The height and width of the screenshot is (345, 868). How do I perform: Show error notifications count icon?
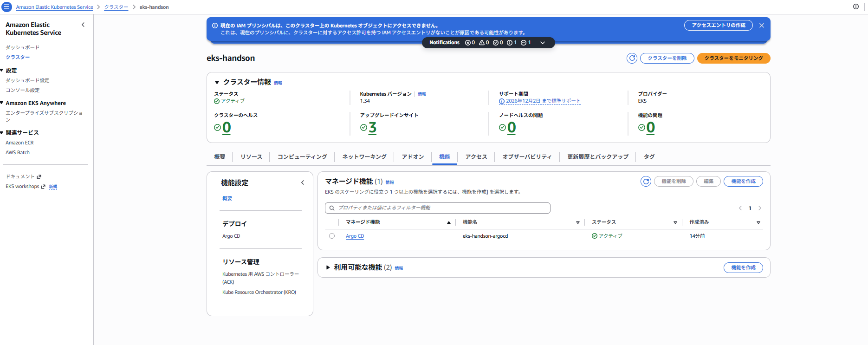pyautogui.click(x=468, y=43)
